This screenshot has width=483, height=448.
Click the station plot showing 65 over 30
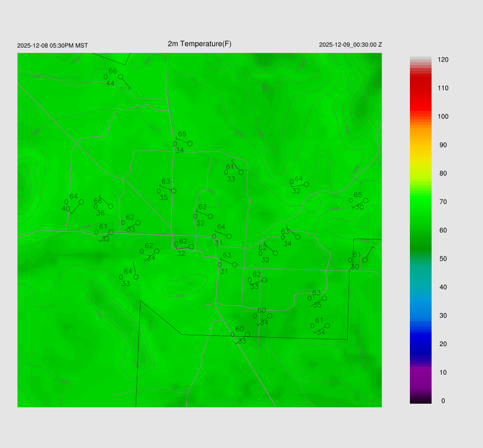[x=366, y=200]
